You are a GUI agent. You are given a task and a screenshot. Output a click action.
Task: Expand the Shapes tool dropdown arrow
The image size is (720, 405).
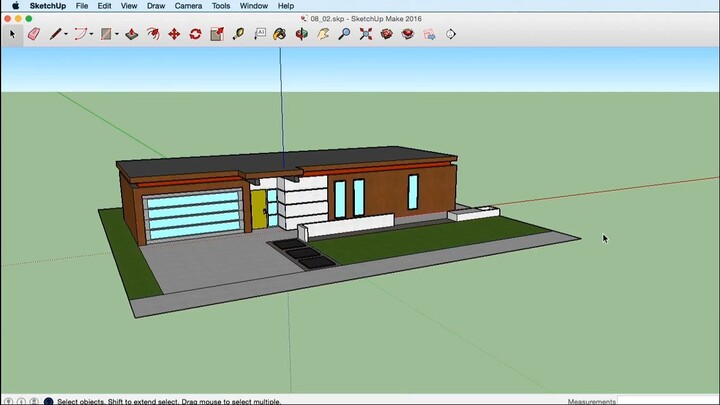pos(116,34)
